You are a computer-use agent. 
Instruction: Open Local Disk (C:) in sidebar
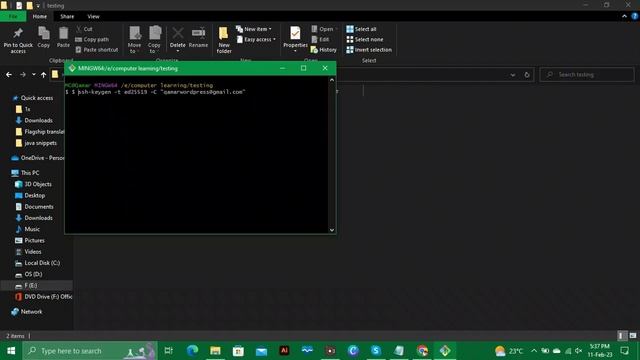38,263
